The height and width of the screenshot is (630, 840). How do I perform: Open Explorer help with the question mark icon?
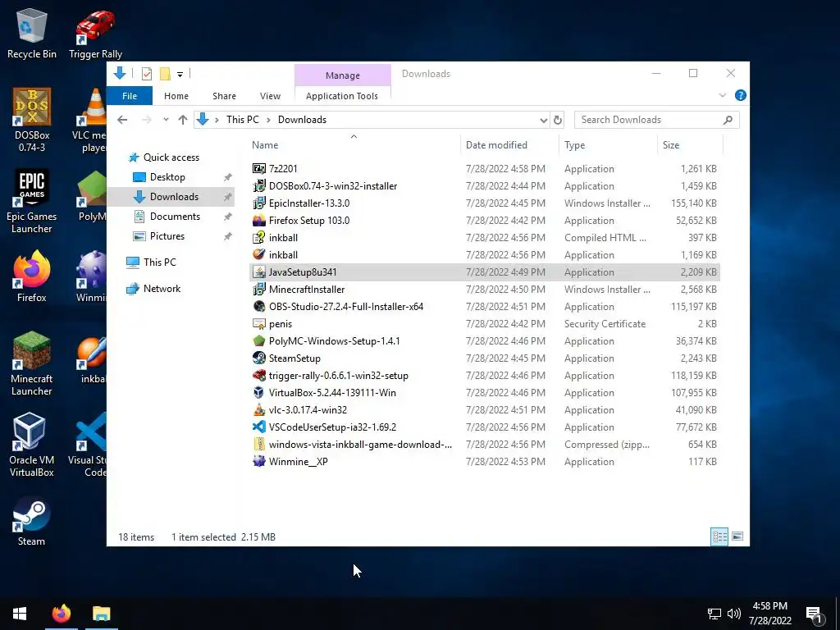[741, 95]
